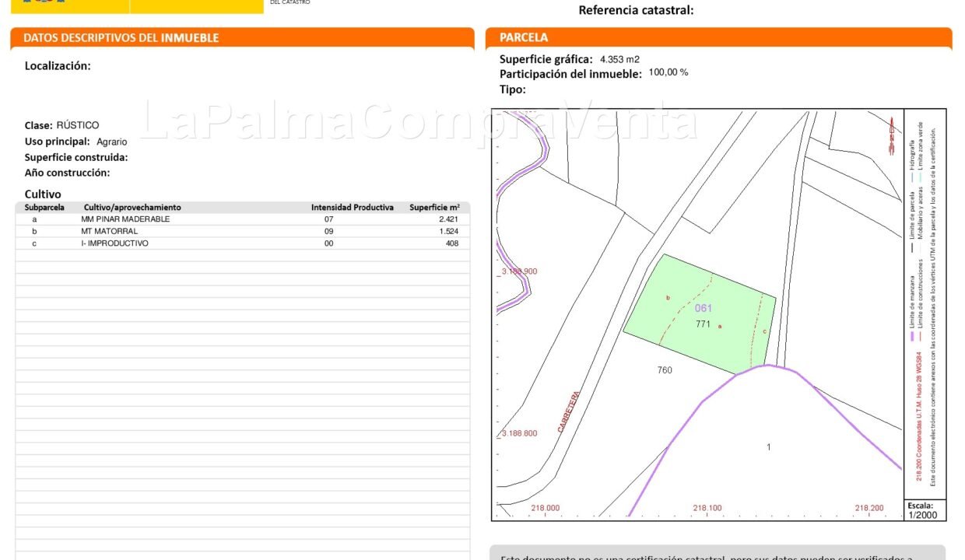The image size is (965, 560).
Task: Click the 'Cultivo/aprovechamiento' column header
Action: (132, 208)
